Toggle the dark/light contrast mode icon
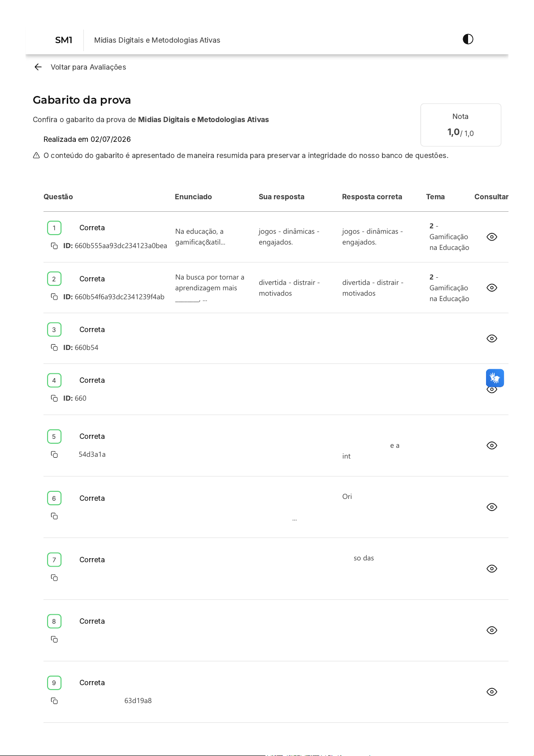This screenshot has height=756, width=534. coord(468,39)
